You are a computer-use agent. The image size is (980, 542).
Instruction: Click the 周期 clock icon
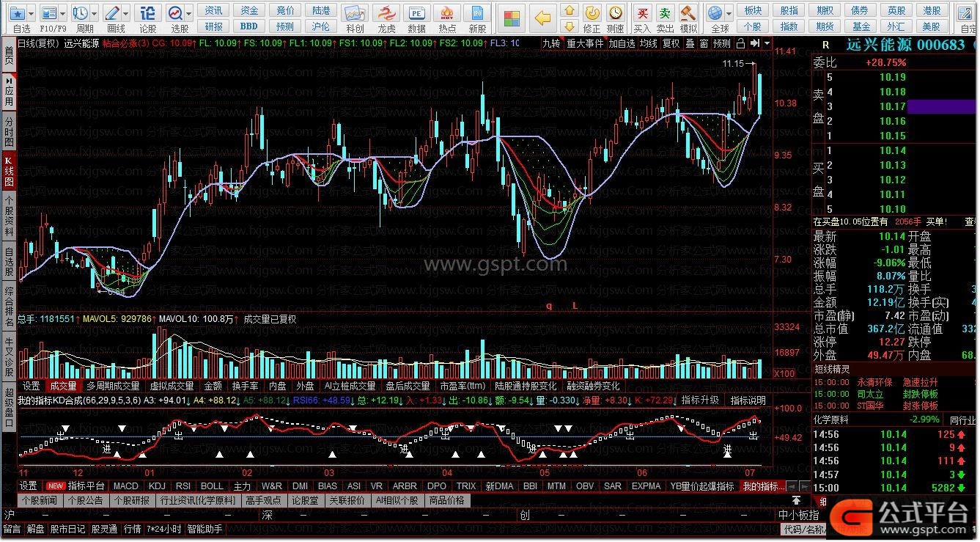pos(80,12)
